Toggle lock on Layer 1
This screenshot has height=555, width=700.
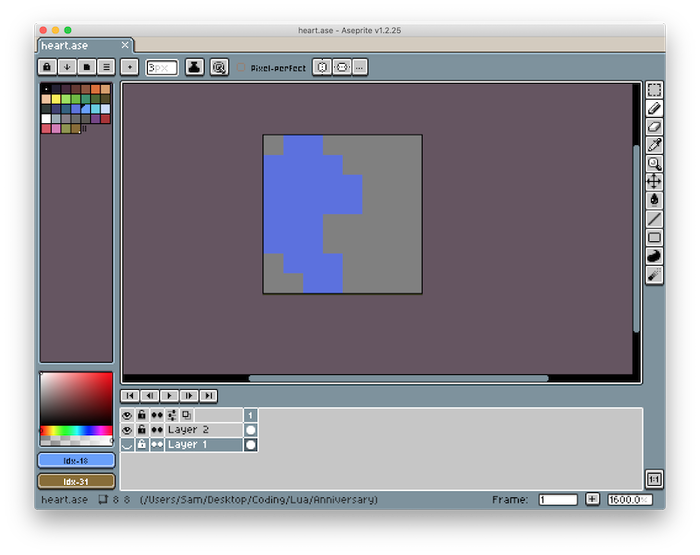coord(142,444)
